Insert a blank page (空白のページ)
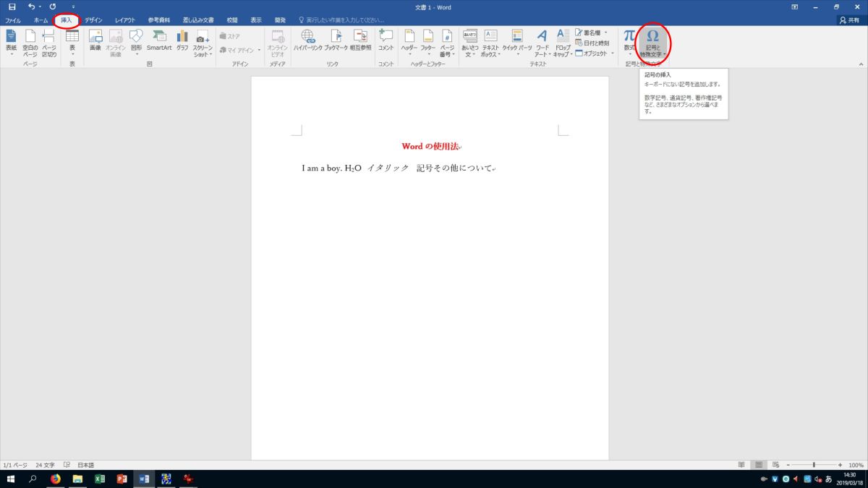 click(30, 43)
